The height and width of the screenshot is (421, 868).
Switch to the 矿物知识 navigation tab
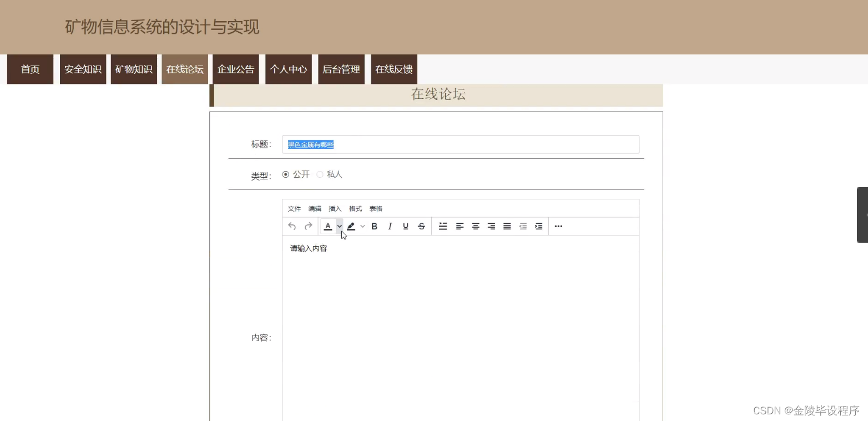(133, 69)
